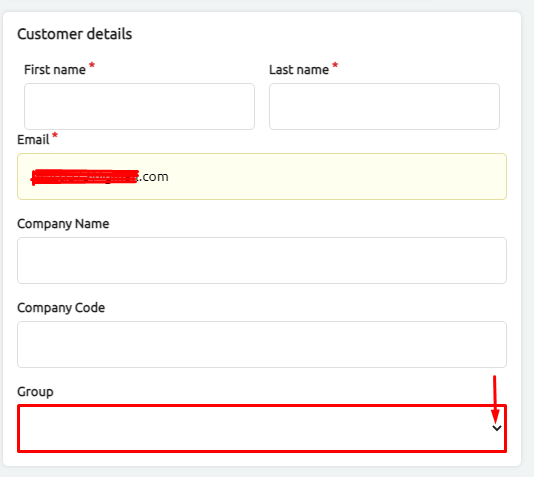Click the Group label text

tap(35, 392)
